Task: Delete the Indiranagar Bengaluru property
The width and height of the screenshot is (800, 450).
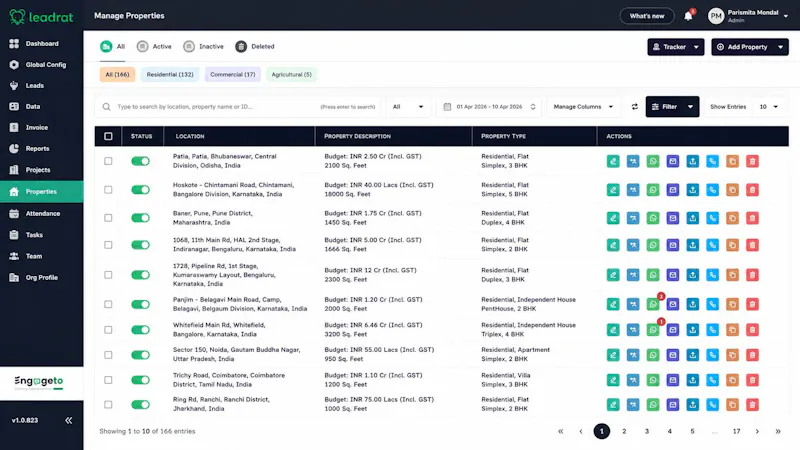Action: 752,245
